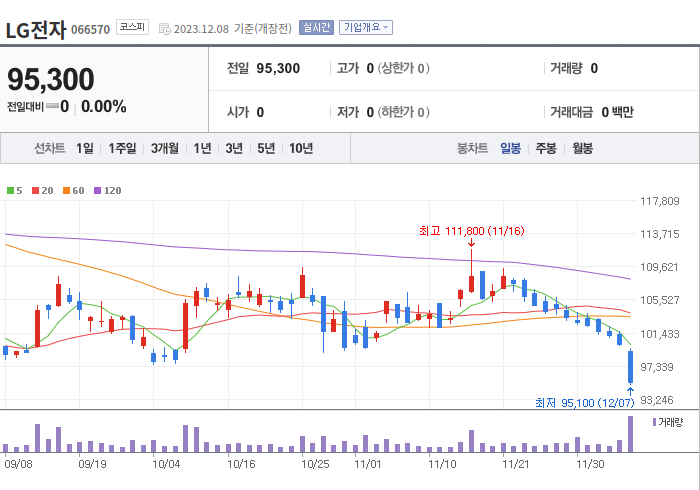700x490 pixels.
Task: Switch to 주봉 weekly candle chart
Action: [x=546, y=148]
